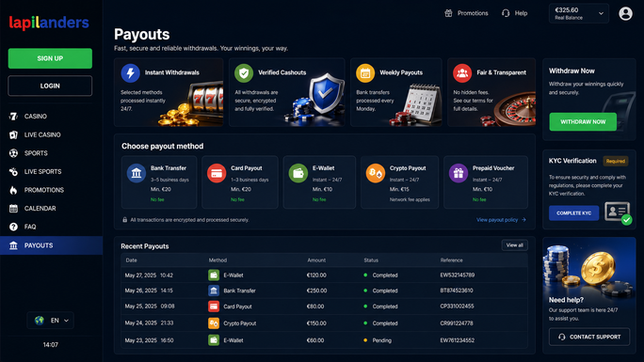644x362 pixels.
Task: Click the Complete KYC button
Action: (573, 213)
